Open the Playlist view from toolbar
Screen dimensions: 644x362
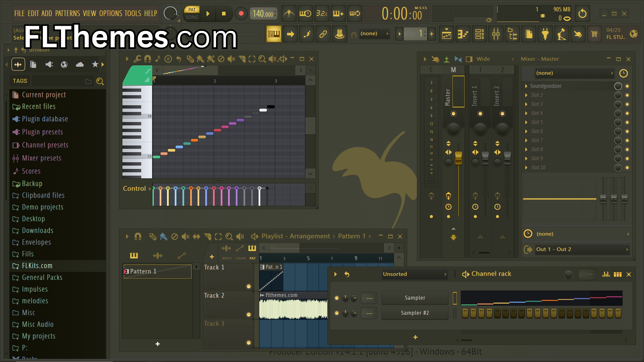[446, 34]
